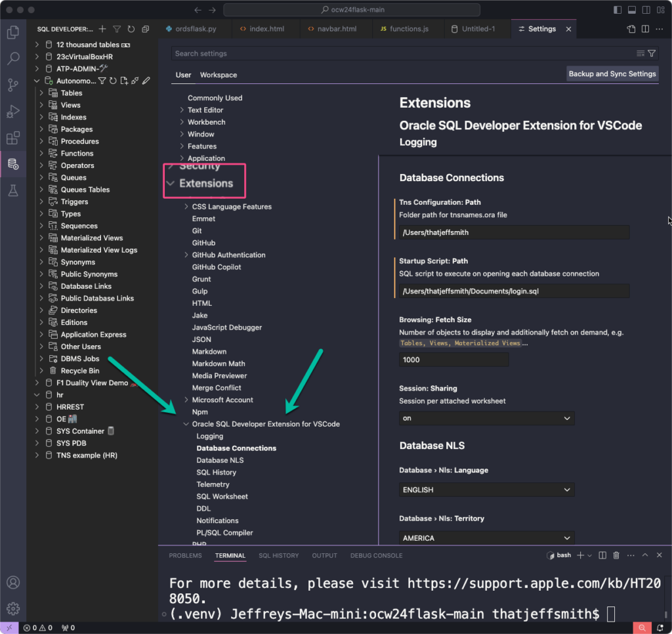
Task: Open the Explorer view in activity bar
Action: (x=13, y=32)
